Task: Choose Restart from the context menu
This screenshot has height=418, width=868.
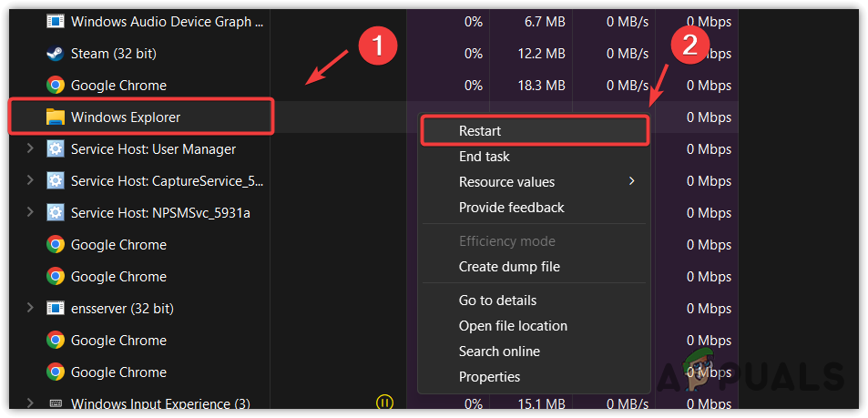Action: 480,131
